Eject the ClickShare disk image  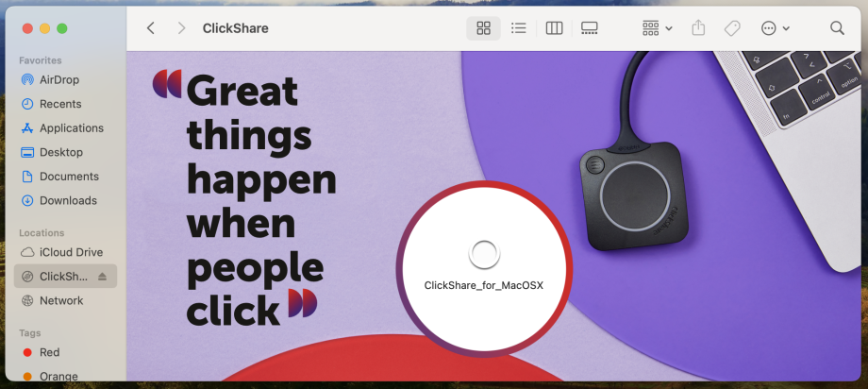coord(102,277)
